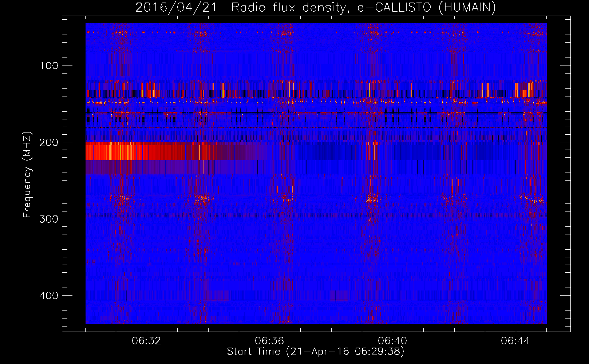Click the 06:32 time tick label
This screenshot has width=589, height=364.
tap(146, 341)
